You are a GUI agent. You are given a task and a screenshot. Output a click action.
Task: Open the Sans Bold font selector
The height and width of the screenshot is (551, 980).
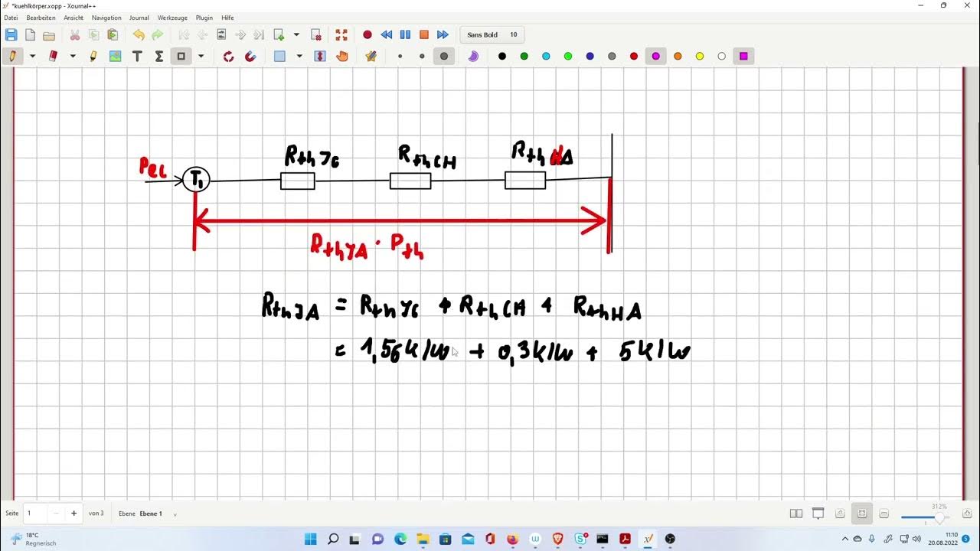click(492, 34)
